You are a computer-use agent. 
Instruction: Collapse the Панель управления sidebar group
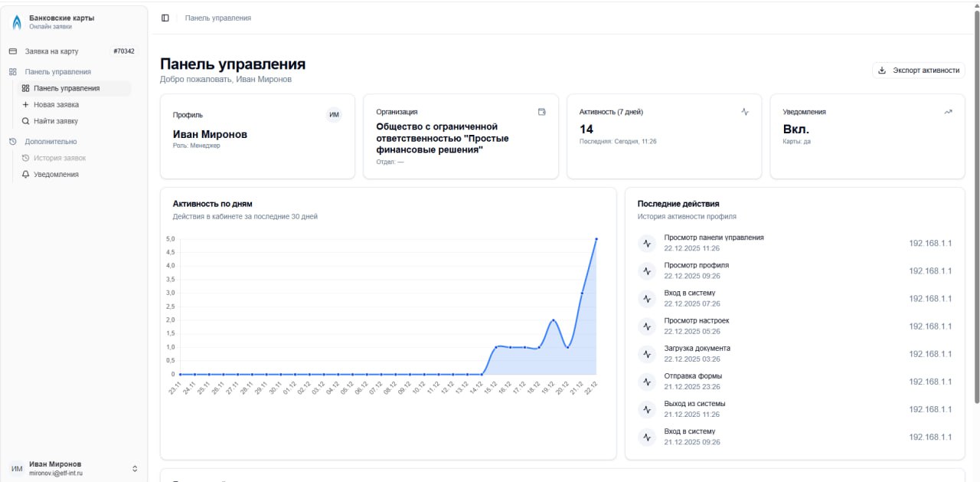(x=57, y=72)
